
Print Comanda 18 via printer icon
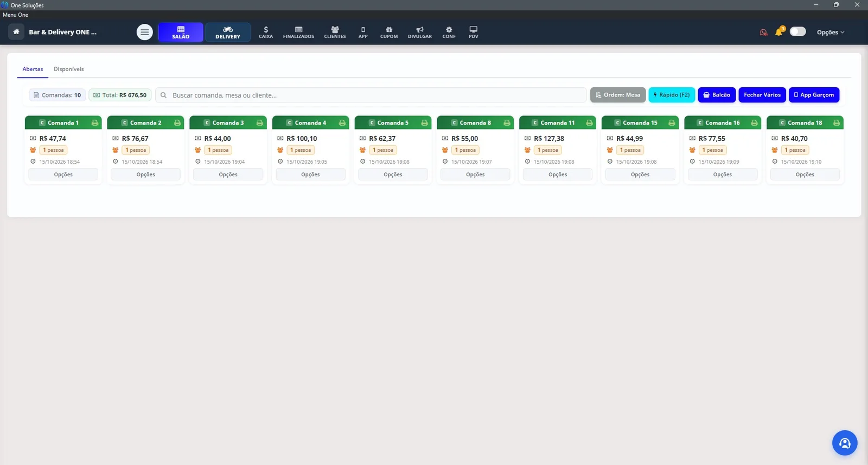(x=837, y=123)
